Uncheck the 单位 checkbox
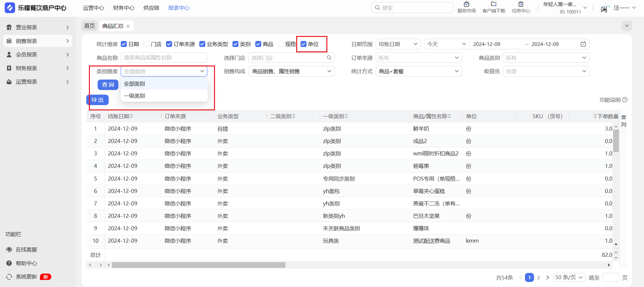644x287 pixels. point(304,44)
